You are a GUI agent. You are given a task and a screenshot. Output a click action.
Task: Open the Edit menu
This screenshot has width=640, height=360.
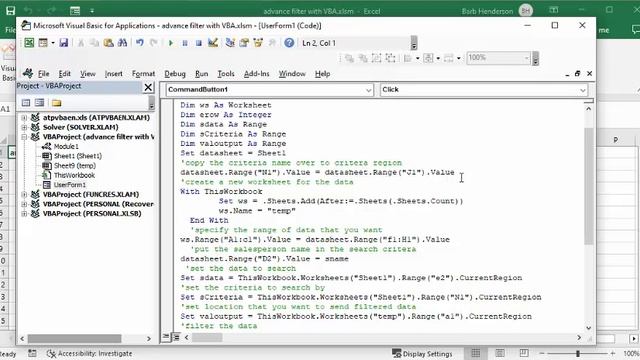click(64, 74)
